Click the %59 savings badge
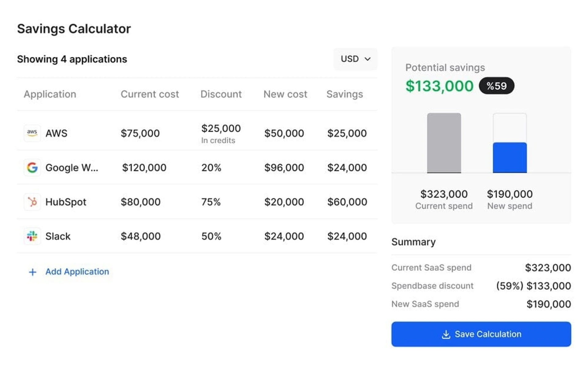The width and height of the screenshot is (588, 381). pos(496,86)
